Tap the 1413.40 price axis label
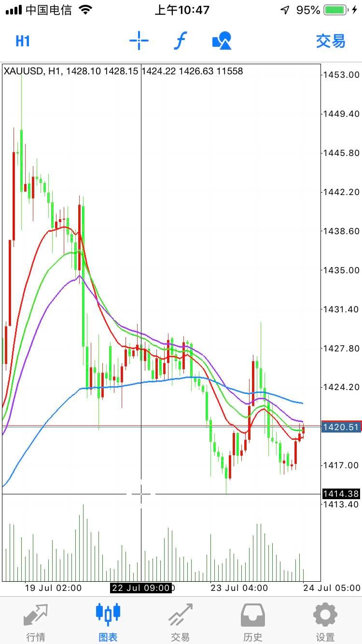This screenshot has width=362, height=644. coord(341,504)
